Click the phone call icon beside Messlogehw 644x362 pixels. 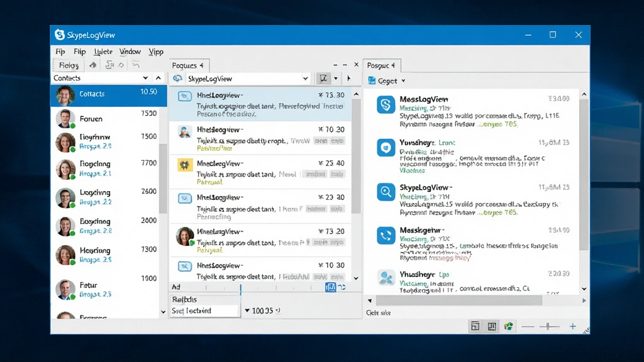pyautogui.click(x=386, y=235)
